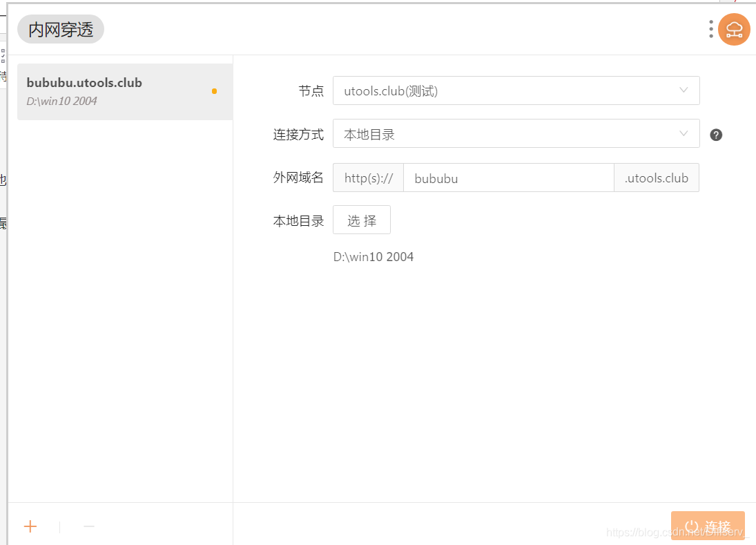
Task: Focus the 外网域名 subdomain input field bububu
Action: [x=509, y=178]
